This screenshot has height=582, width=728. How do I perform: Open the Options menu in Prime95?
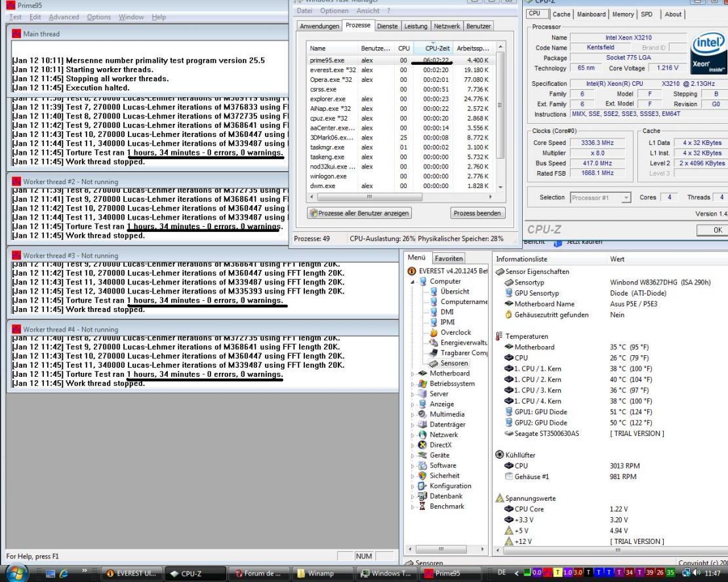point(99,17)
